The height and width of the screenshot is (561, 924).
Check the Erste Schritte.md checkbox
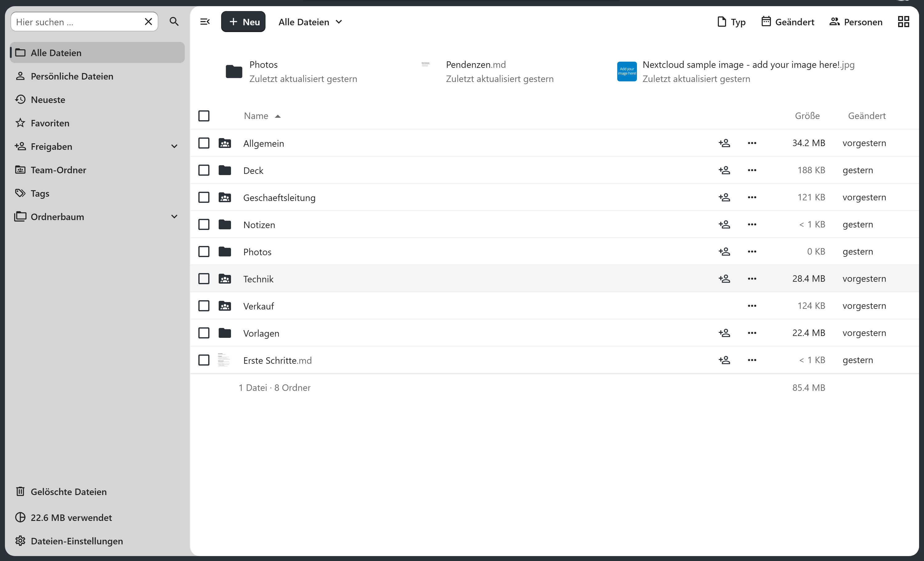click(204, 360)
